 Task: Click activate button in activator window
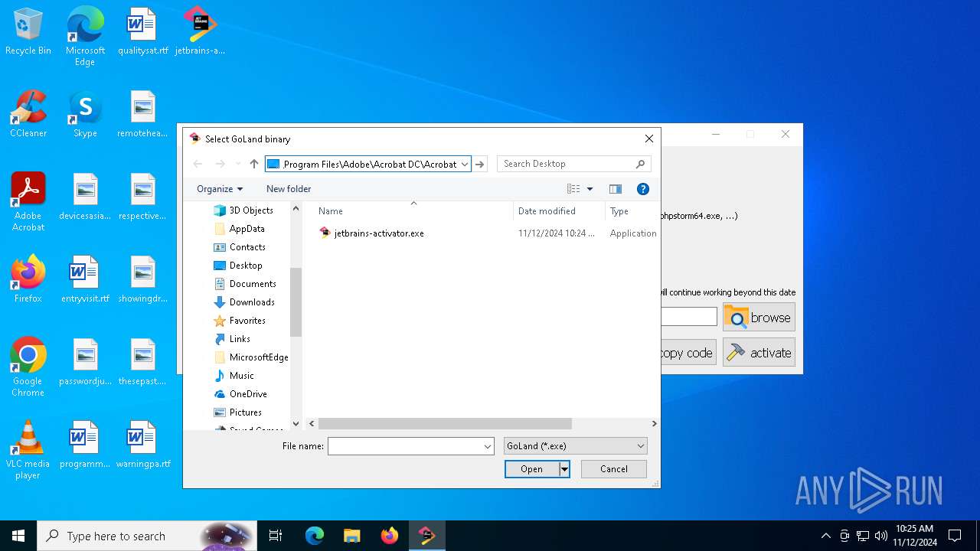click(759, 353)
